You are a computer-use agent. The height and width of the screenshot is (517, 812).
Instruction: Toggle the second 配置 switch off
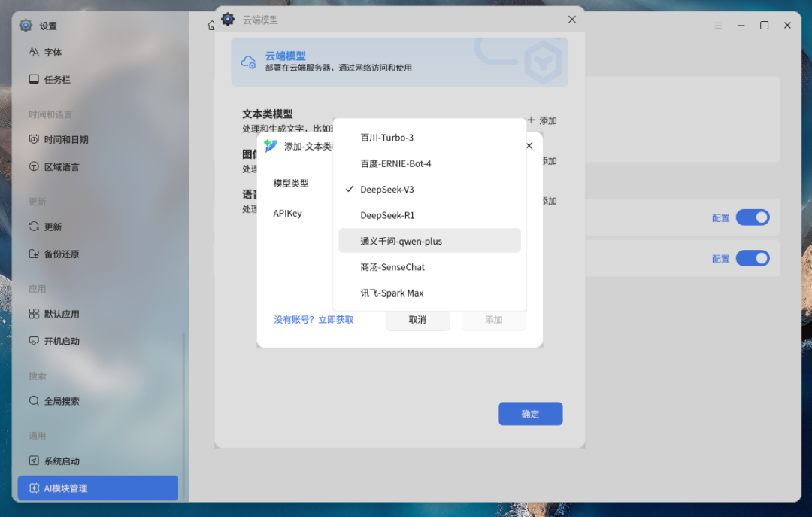tap(753, 258)
